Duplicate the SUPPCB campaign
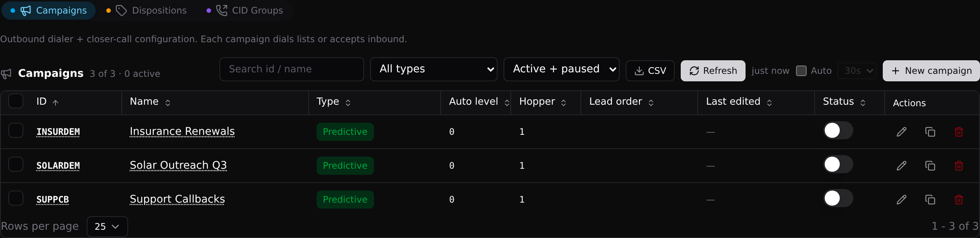The width and height of the screenshot is (980, 238). pyautogui.click(x=930, y=200)
